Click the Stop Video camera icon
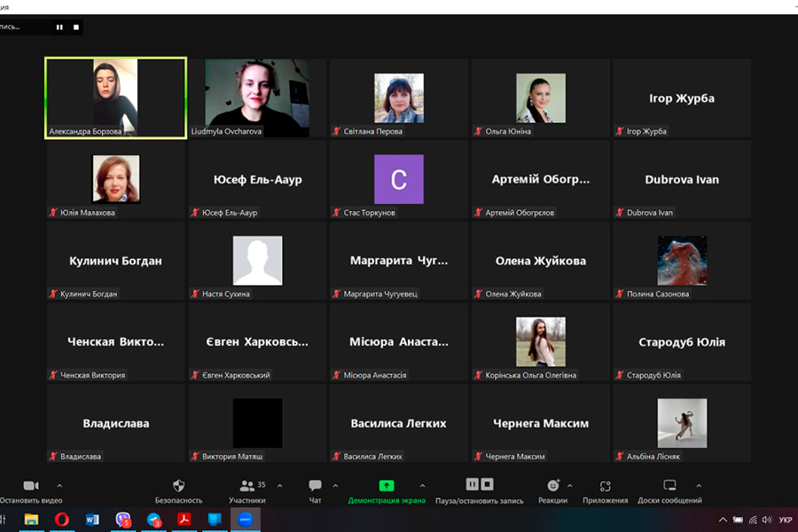The height and width of the screenshot is (532, 798). [31, 486]
